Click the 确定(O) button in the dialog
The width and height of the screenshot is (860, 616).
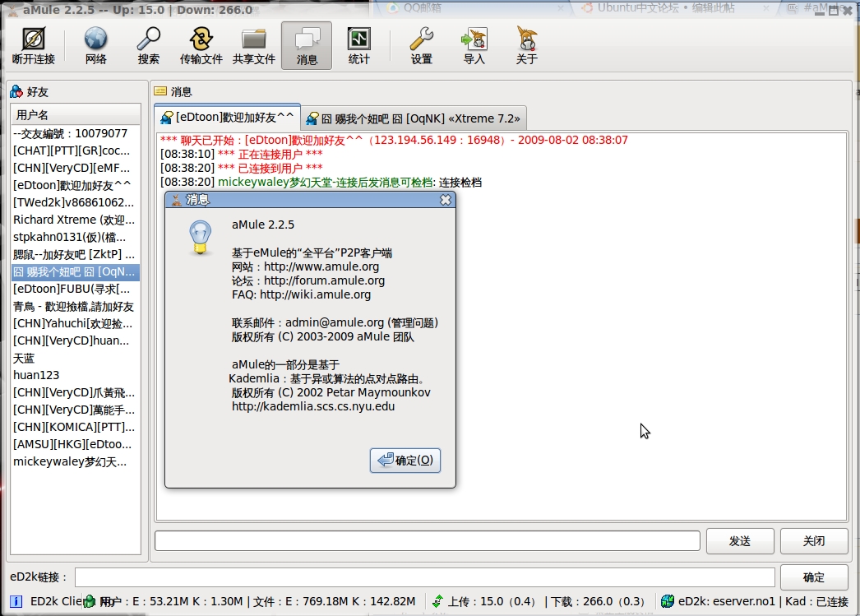click(x=405, y=461)
